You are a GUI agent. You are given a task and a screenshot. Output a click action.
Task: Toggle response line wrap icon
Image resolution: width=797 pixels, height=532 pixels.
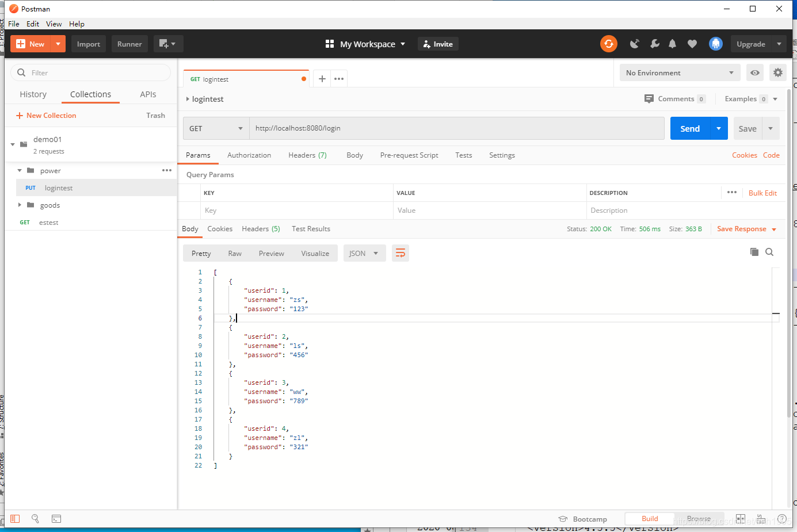click(401, 253)
